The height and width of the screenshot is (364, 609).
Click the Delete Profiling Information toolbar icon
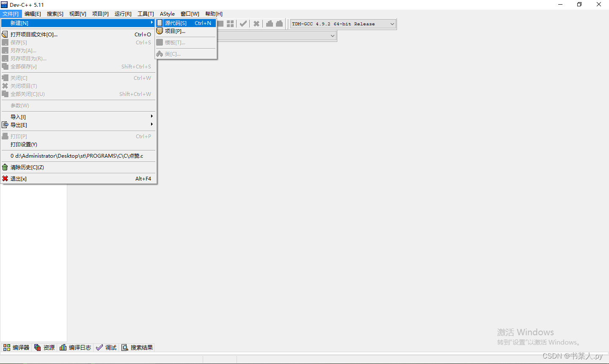(x=279, y=24)
